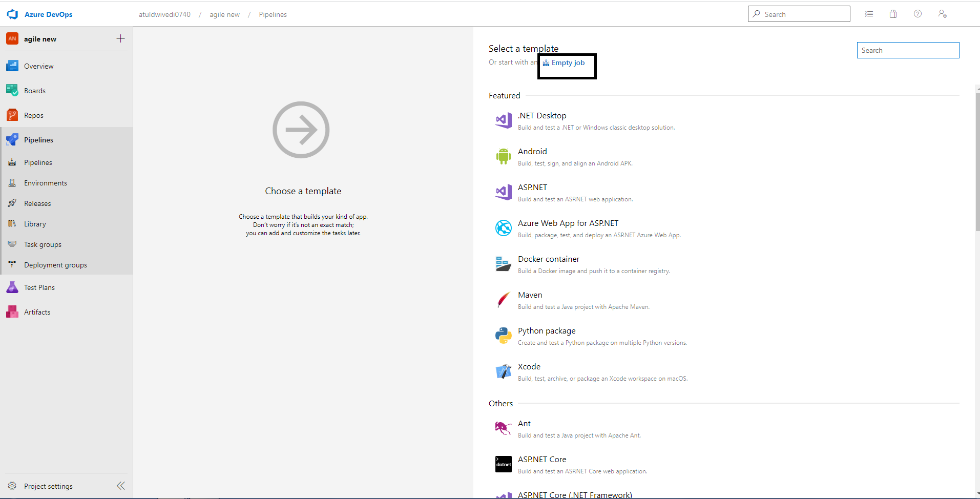Image resolution: width=980 pixels, height=499 pixels.
Task: Open the work items list icon in header
Action: [869, 14]
